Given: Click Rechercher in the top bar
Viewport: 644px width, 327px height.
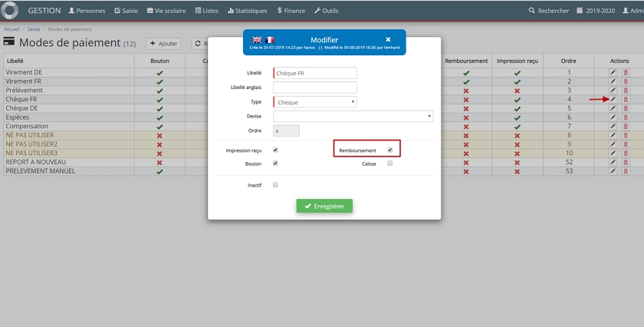Looking at the screenshot, I should [549, 11].
